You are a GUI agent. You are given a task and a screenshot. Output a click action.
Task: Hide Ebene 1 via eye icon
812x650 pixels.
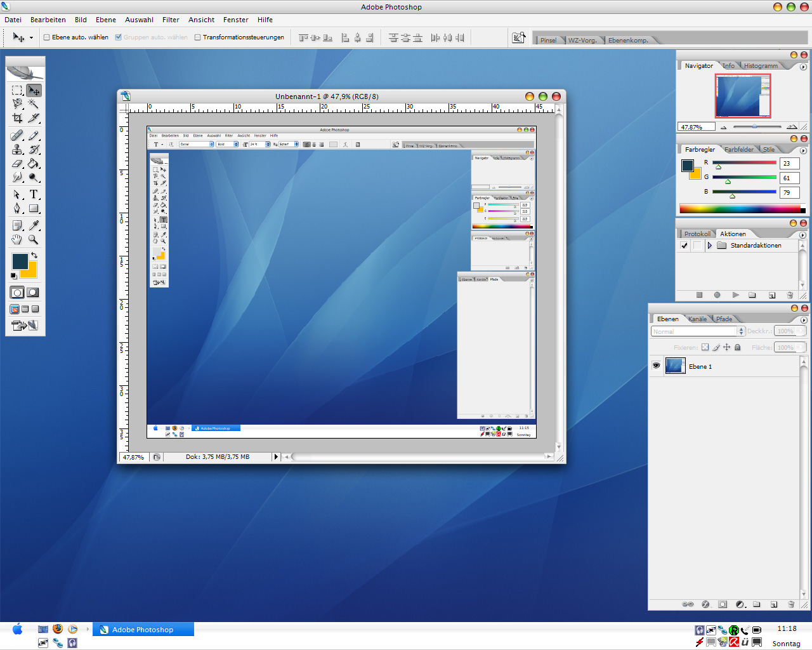tap(656, 366)
